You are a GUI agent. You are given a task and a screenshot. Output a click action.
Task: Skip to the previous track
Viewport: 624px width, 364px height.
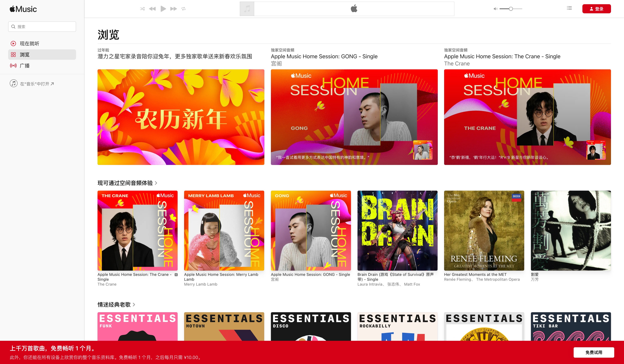(152, 9)
